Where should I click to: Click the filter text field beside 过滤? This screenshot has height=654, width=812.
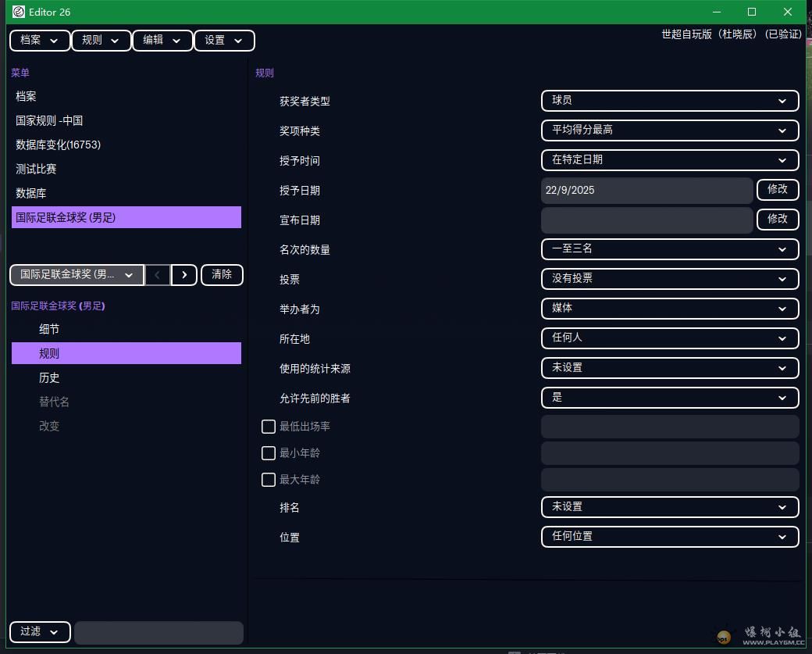click(x=158, y=632)
